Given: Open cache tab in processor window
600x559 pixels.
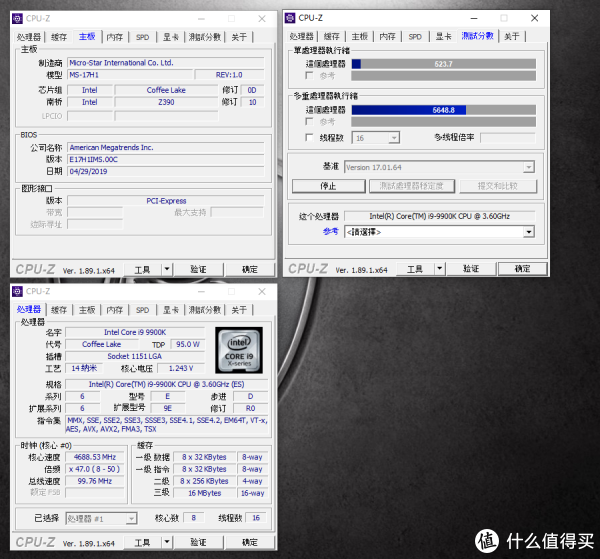Looking at the screenshot, I should point(59,310).
